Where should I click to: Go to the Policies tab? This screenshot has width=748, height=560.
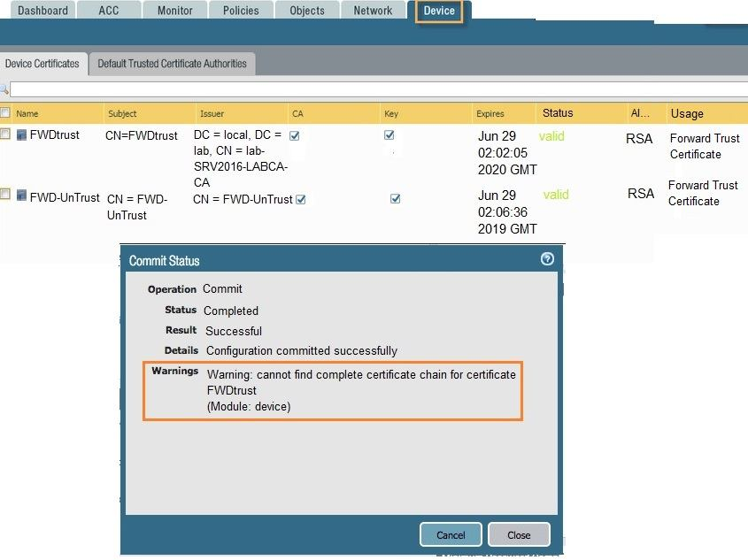coord(241,11)
